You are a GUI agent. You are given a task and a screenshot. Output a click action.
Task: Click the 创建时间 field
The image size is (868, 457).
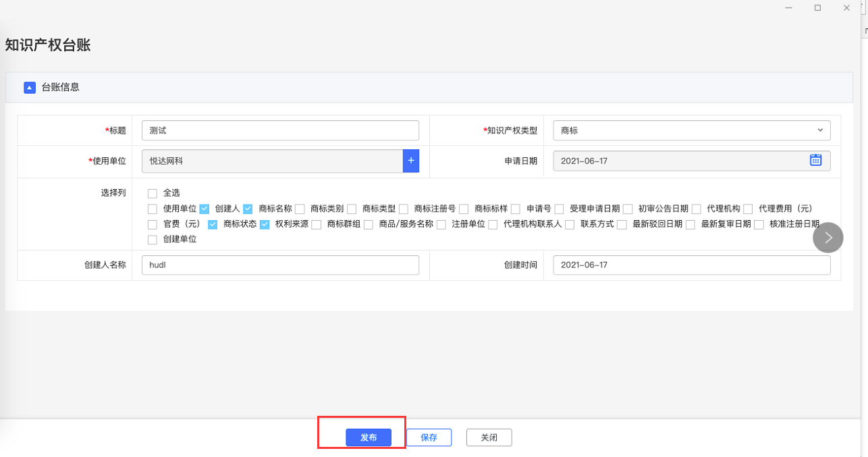coord(691,265)
